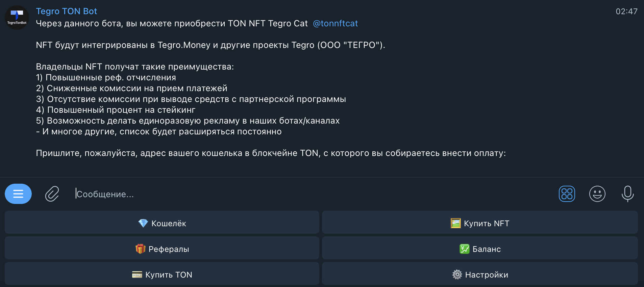
Task: Click the Tegro.Money integration text line
Action: [210, 45]
